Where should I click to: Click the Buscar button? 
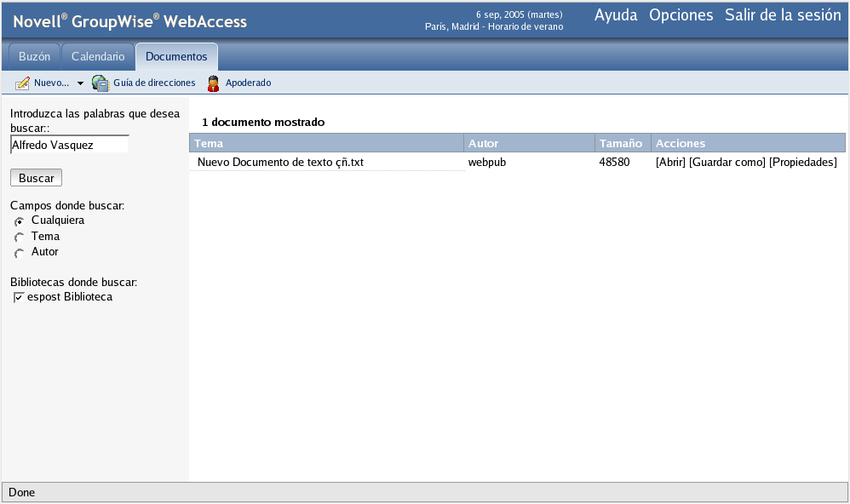[x=35, y=177]
